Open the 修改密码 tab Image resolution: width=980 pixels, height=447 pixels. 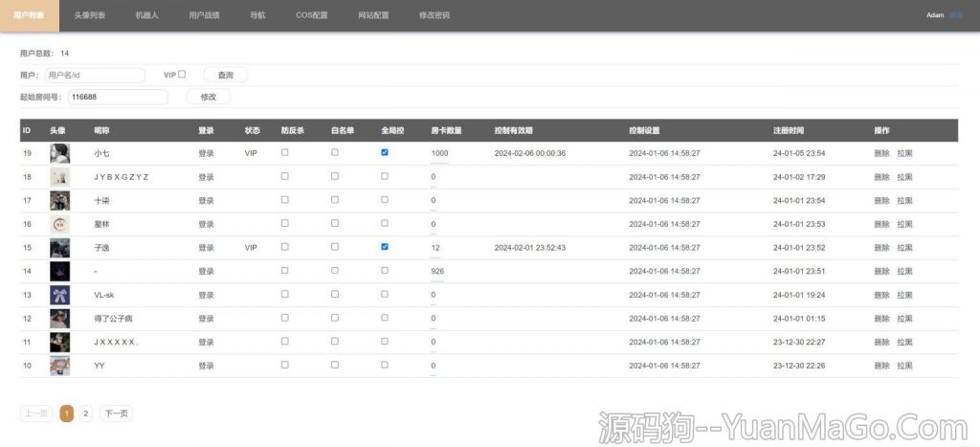click(x=434, y=15)
